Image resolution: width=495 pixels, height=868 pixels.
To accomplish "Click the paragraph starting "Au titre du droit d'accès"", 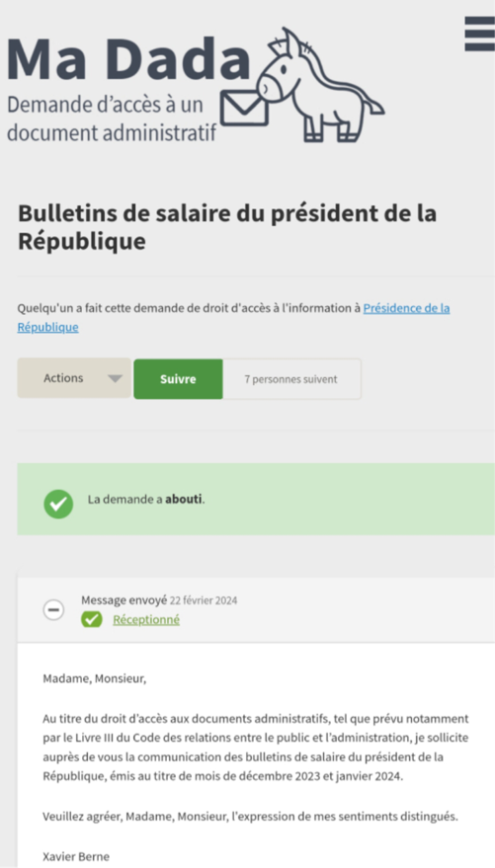I will click(256, 748).
